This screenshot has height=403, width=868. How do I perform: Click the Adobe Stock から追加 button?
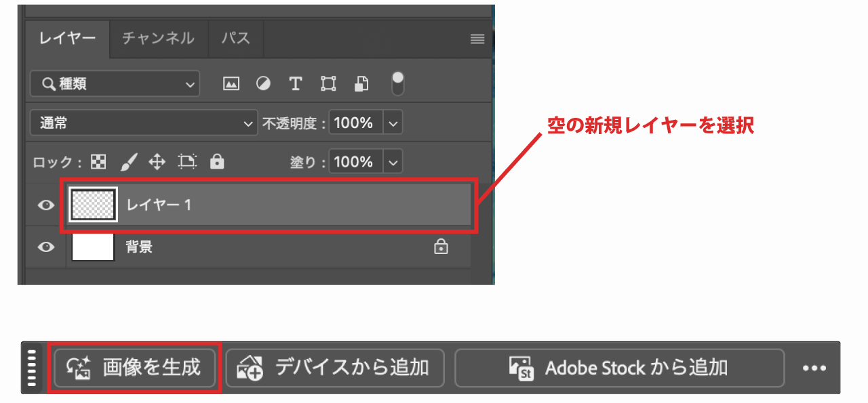(x=619, y=368)
